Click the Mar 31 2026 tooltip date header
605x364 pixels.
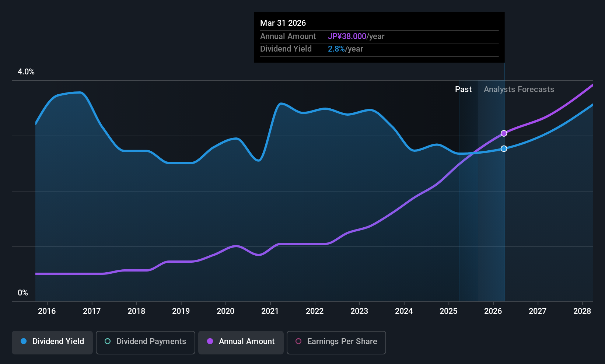pos(283,23)
